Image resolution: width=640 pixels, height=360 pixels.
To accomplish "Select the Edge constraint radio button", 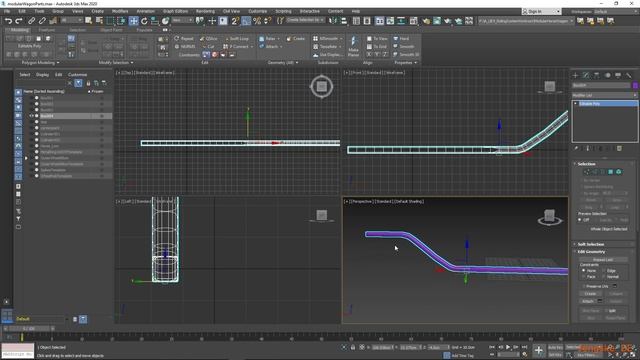I will click(604, 270).
